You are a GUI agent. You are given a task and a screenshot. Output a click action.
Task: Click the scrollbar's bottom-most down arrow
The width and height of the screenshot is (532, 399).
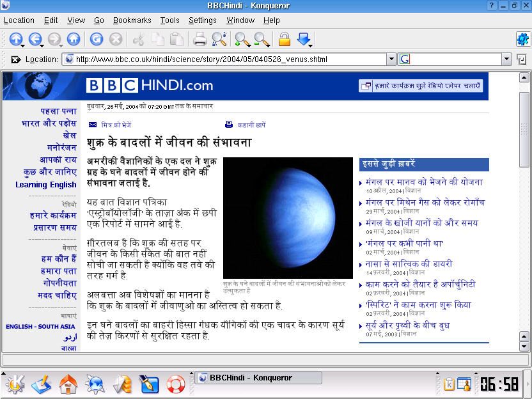[524, 347]
